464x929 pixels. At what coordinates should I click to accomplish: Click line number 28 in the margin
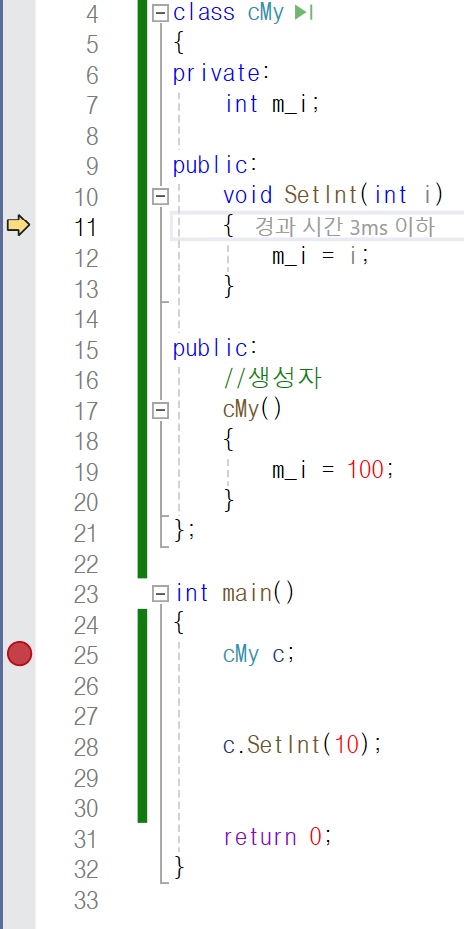[86, 748]
